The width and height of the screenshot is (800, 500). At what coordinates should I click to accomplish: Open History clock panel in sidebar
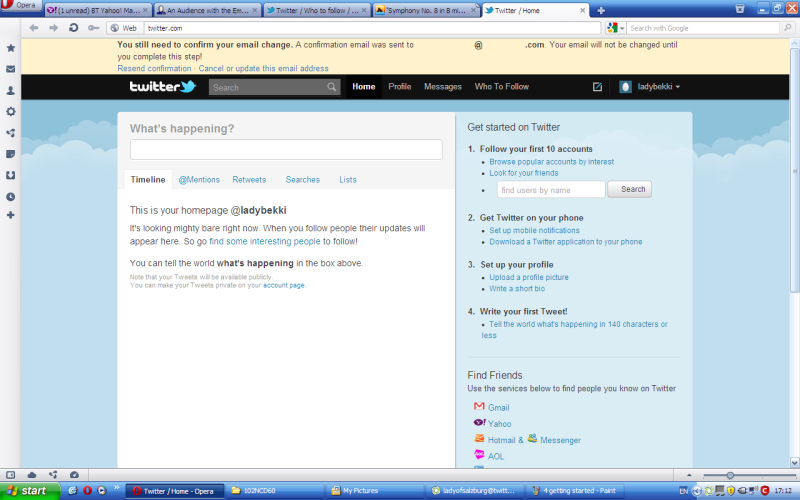pos(10,196)
